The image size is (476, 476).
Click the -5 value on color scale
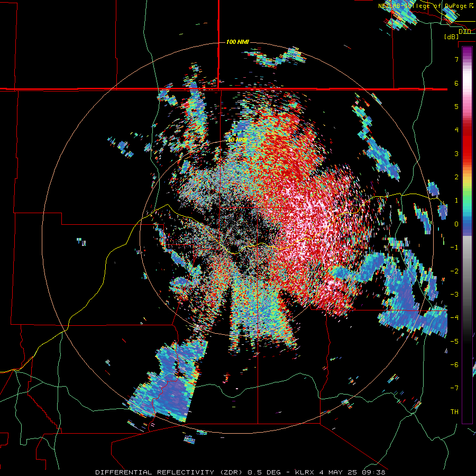(x=454, y=341)
